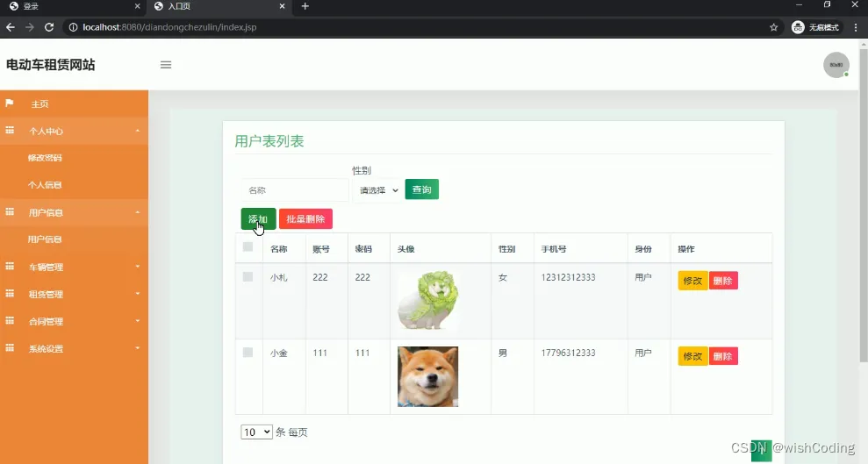Open a new browser tab with plus
The image size is (868, 464).
pyautogui.click(x=305, y=6)
